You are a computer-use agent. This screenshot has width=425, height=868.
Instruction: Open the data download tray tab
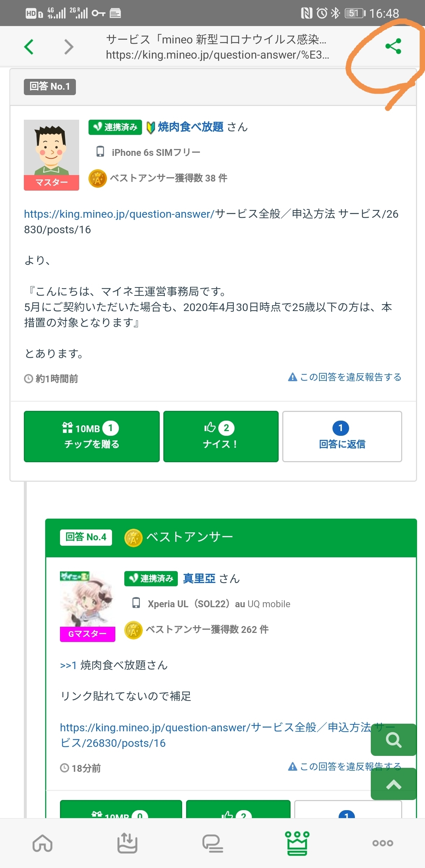click(127, 843)
